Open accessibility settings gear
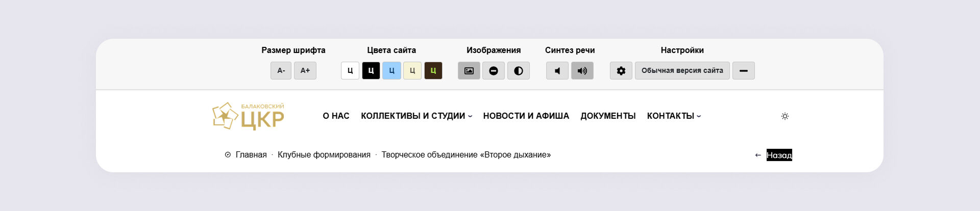980x211 pixels. 621,71
